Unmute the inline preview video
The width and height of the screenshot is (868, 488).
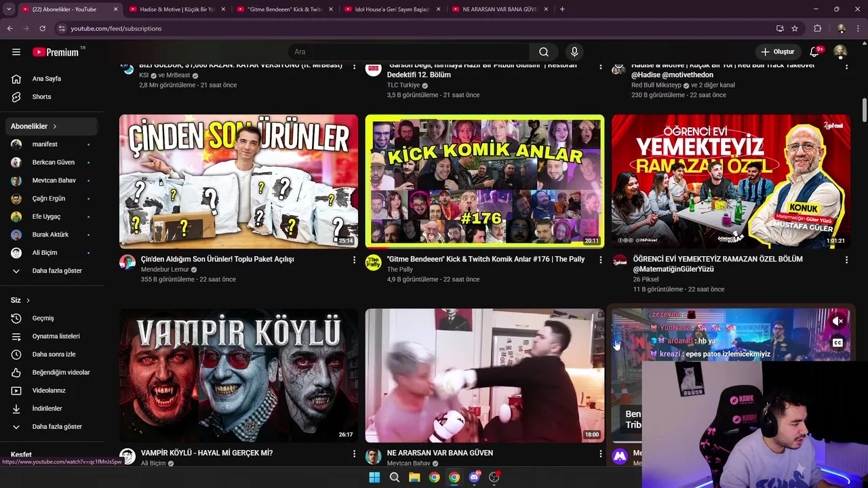click(838, 321)
